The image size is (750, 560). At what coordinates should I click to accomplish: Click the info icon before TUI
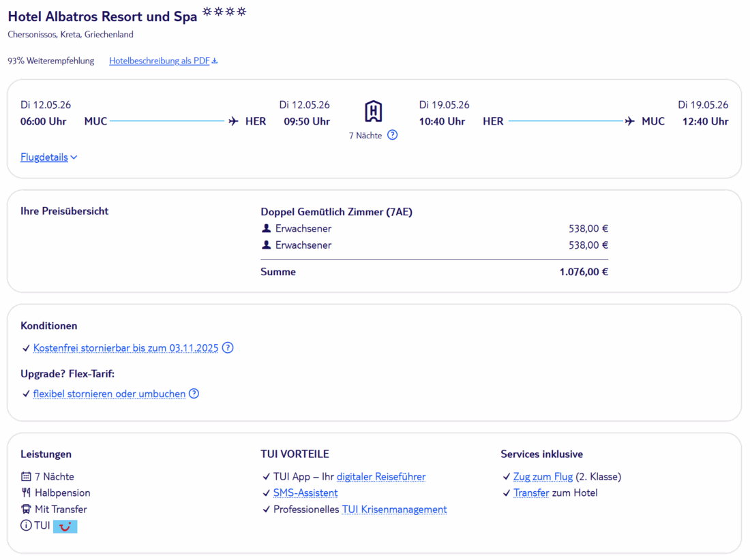point(26,526)
